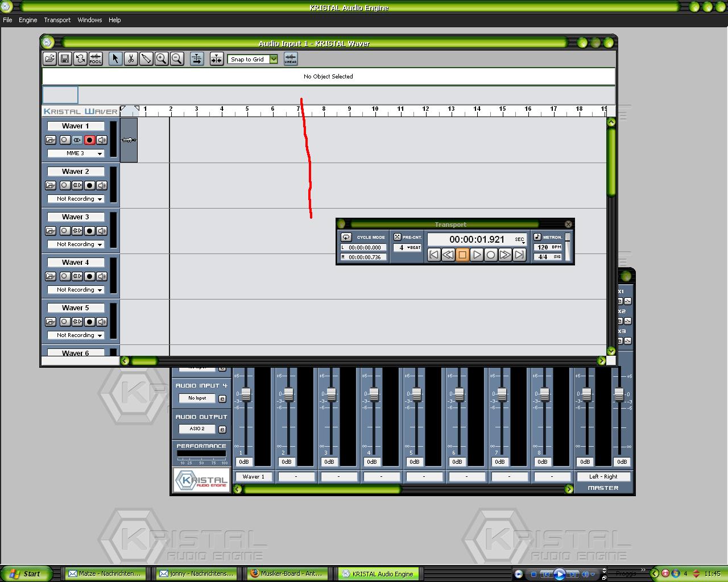Select the pencil draw tool
Viewport: 728px width, 582px height.
click(146, 59)
